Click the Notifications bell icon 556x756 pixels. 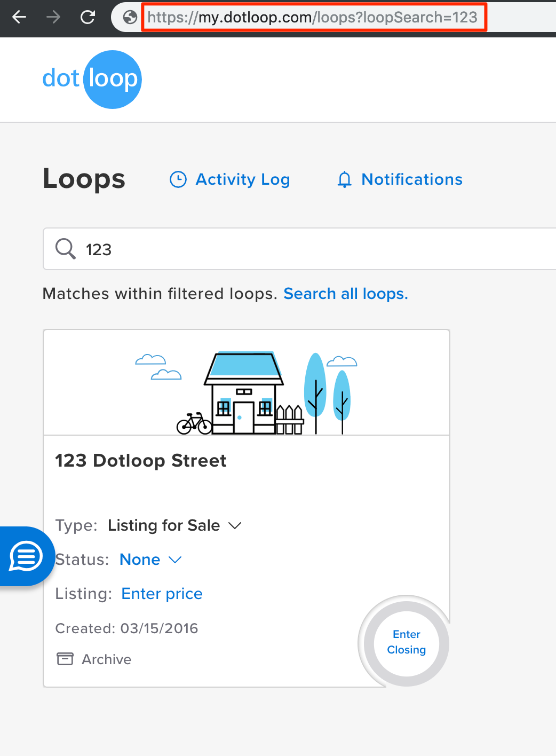pos(345,179)
